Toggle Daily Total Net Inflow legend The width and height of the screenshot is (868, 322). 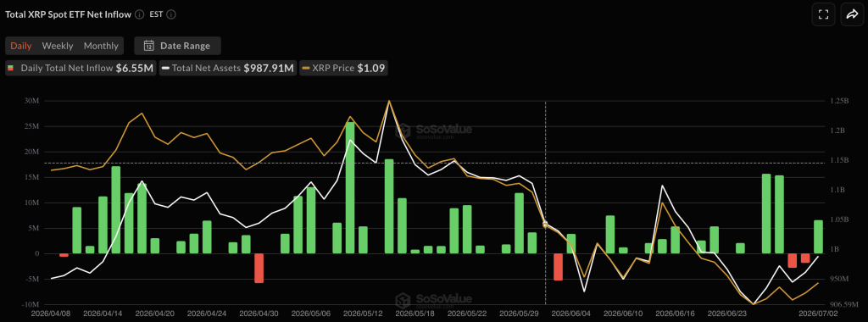click(81, 69)
